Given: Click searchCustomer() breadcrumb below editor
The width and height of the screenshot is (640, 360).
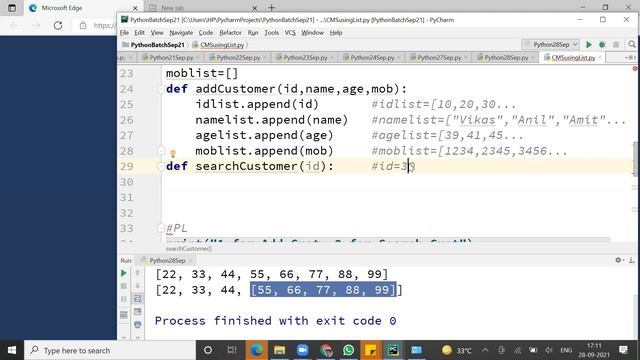Looking at the screenshot, I should pos(189,248).
